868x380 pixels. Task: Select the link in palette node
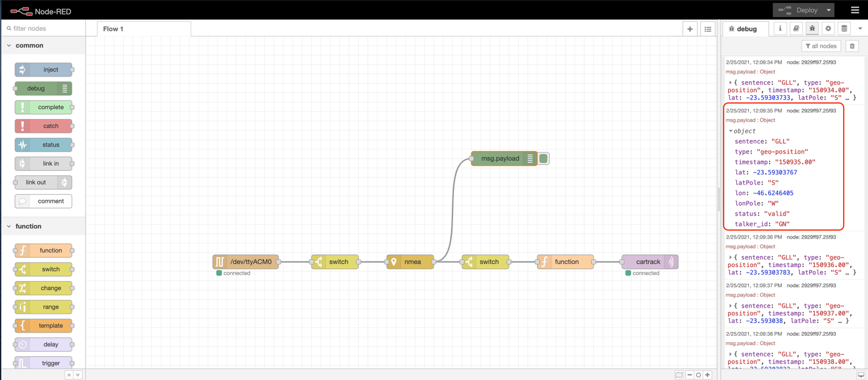pyautogui.click(x=44, y=163)
